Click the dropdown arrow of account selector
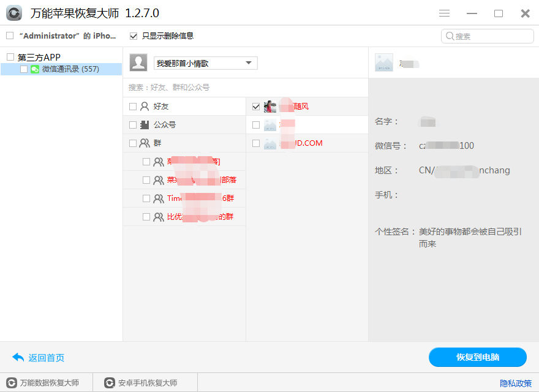The width and height of the screenshot is (539, 392). point(249,63)
